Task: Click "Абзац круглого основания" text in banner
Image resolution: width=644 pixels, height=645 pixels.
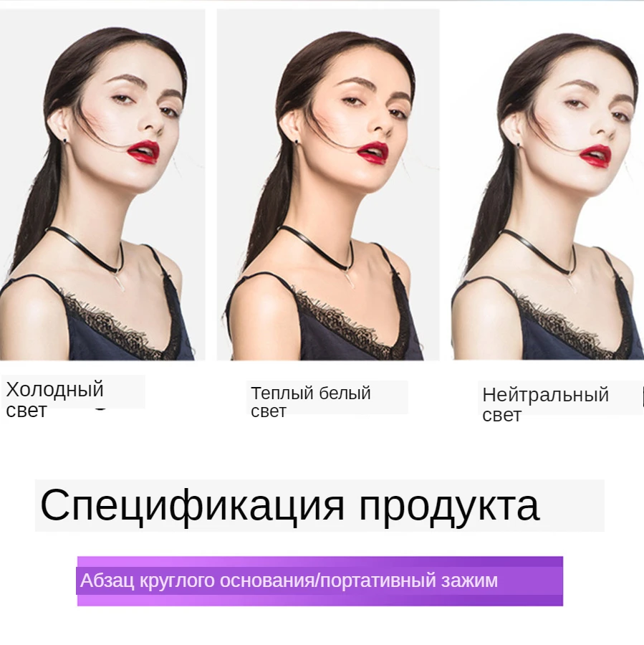Action: click(x=198, y=580)
